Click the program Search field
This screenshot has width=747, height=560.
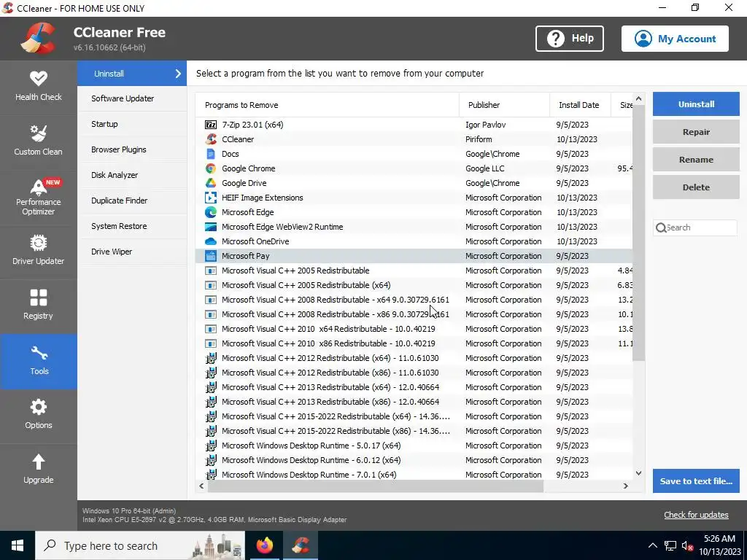(694, 227)
